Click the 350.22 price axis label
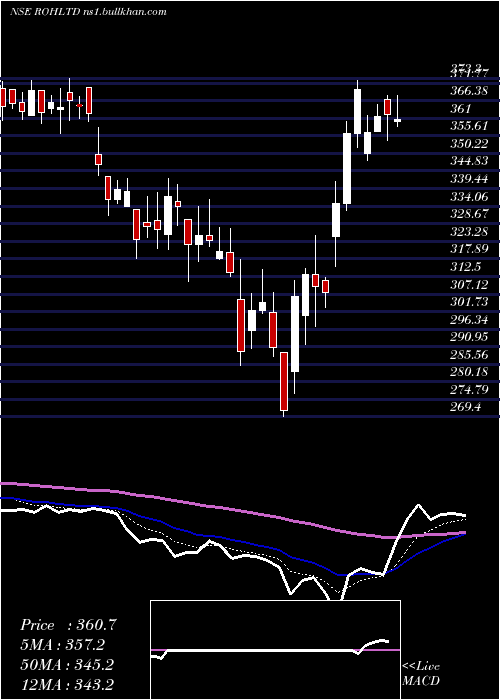 [470, 144]
